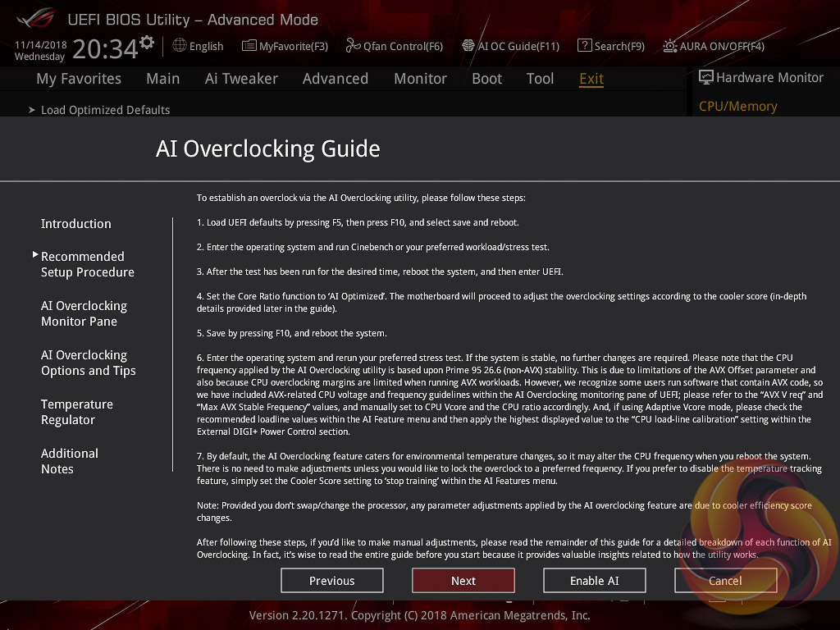
Task: Open Temperature Regulator section
Action: click(77, 412)
